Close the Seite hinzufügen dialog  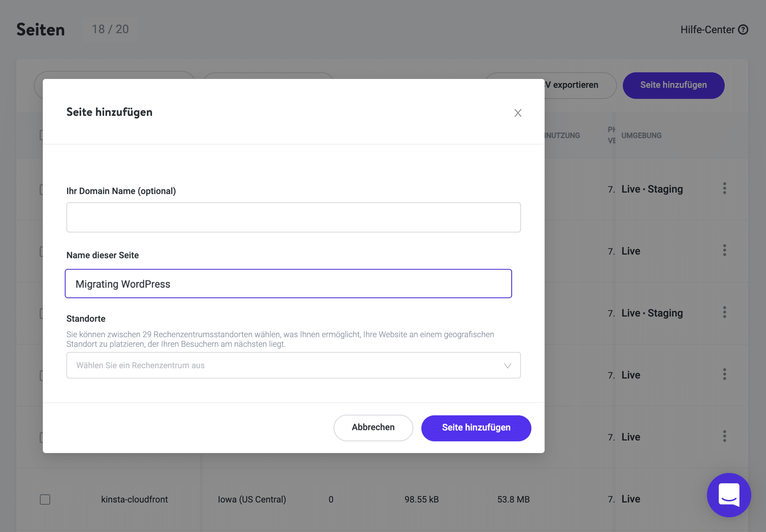click(x=518, y=113)
